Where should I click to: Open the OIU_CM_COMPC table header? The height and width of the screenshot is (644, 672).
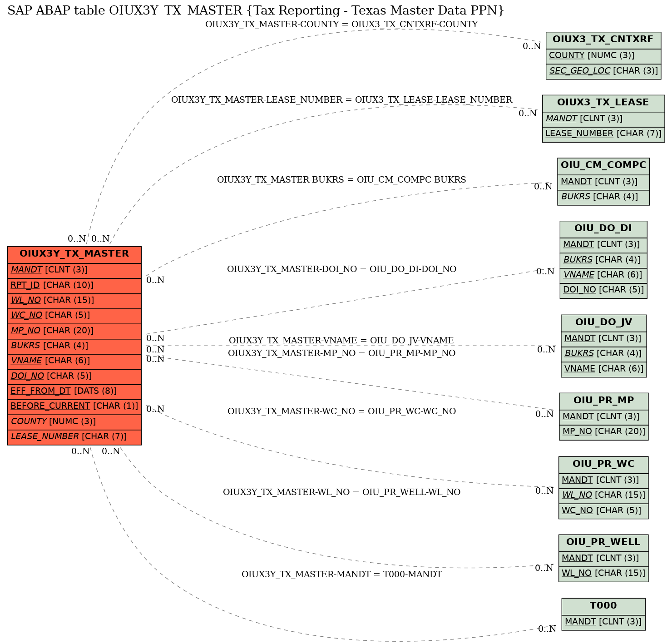tap(603, 166)
